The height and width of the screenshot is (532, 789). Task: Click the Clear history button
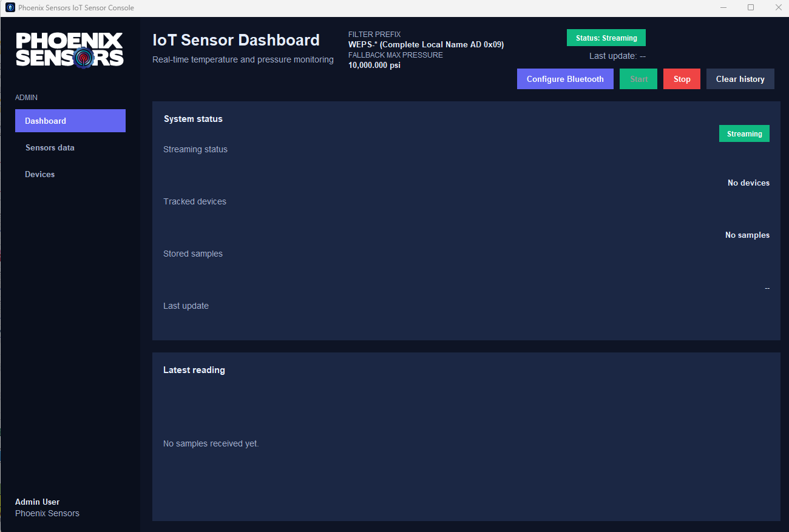740,79
